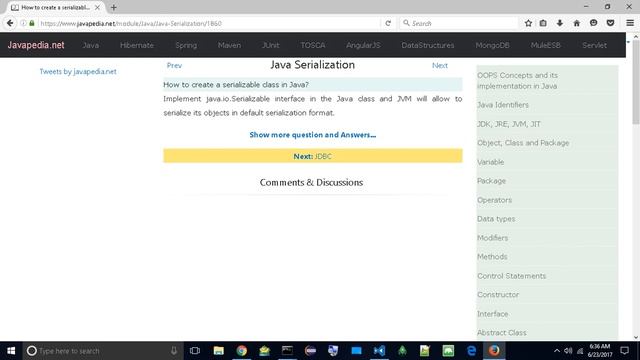Image resolution: width=640 pixels, height=360 pixels.
Task: Click the Prev question link
Action: pyautogui.click(x=174, y=65)
